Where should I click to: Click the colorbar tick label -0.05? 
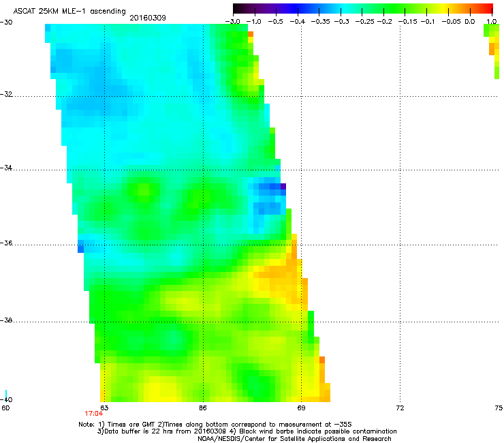[451, 22]
